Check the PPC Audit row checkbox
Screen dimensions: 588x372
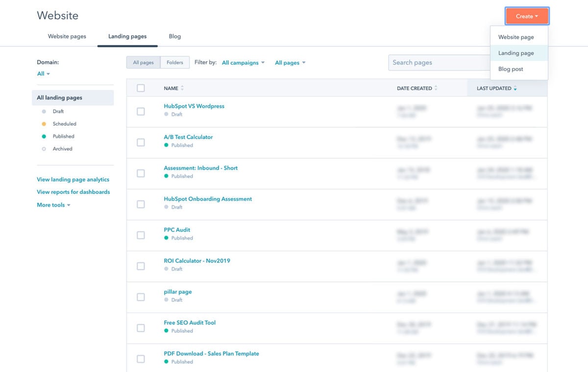point(141,235)
